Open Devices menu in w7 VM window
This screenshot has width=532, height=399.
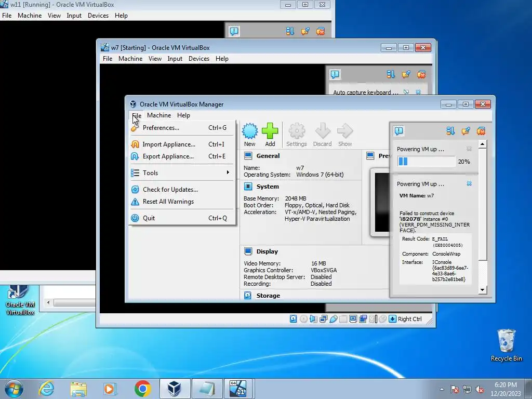[x=199, y=59]
